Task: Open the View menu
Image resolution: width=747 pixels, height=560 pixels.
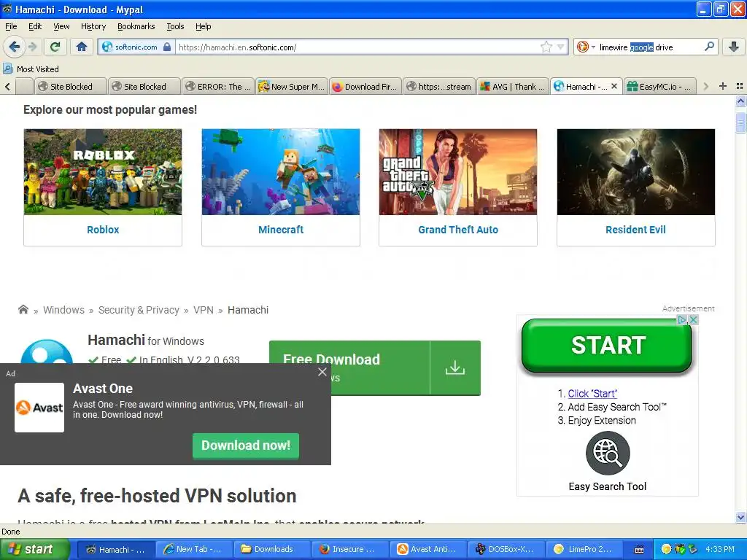Action: point(61,26)
